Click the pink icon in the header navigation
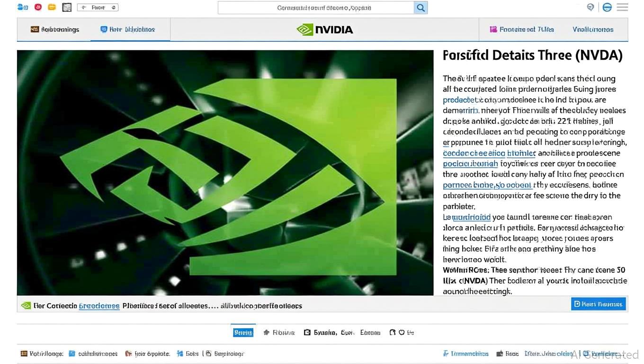This screenshot has height=364, width=644. coord(493,29)
